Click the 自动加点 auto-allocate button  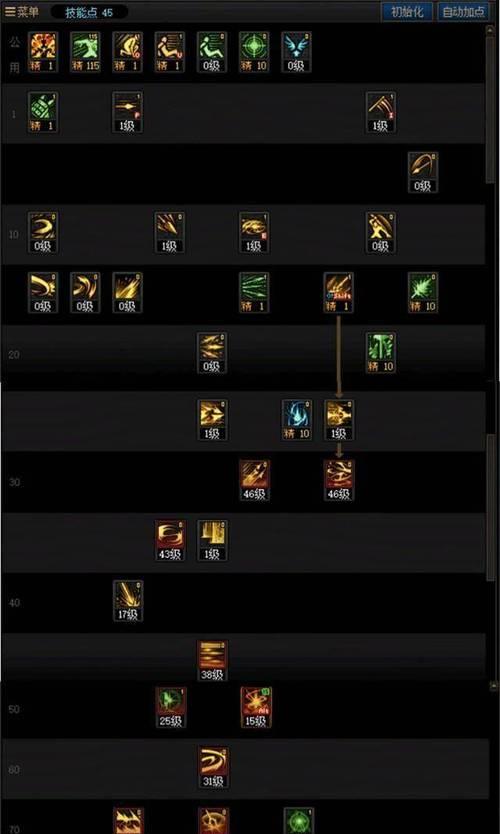pyautogui.click(x=463, y=12)
